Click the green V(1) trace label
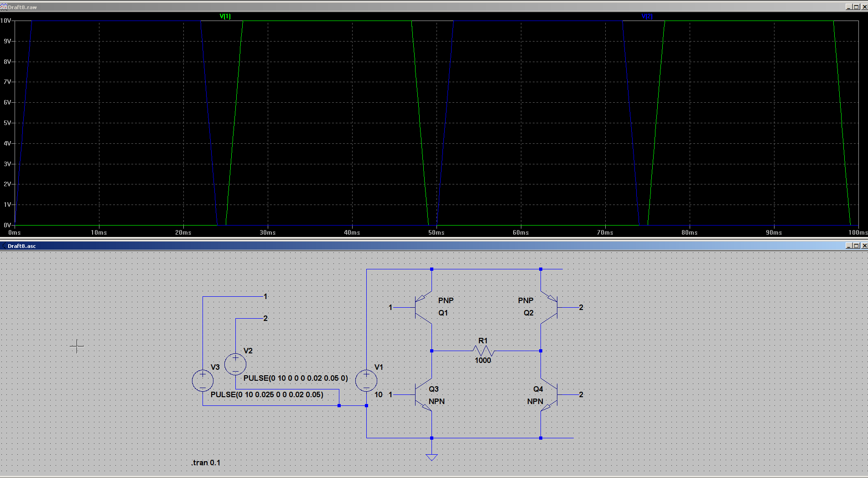Image resolution: width=868 pixels, height=478 pixels. (x=225, y=16)
